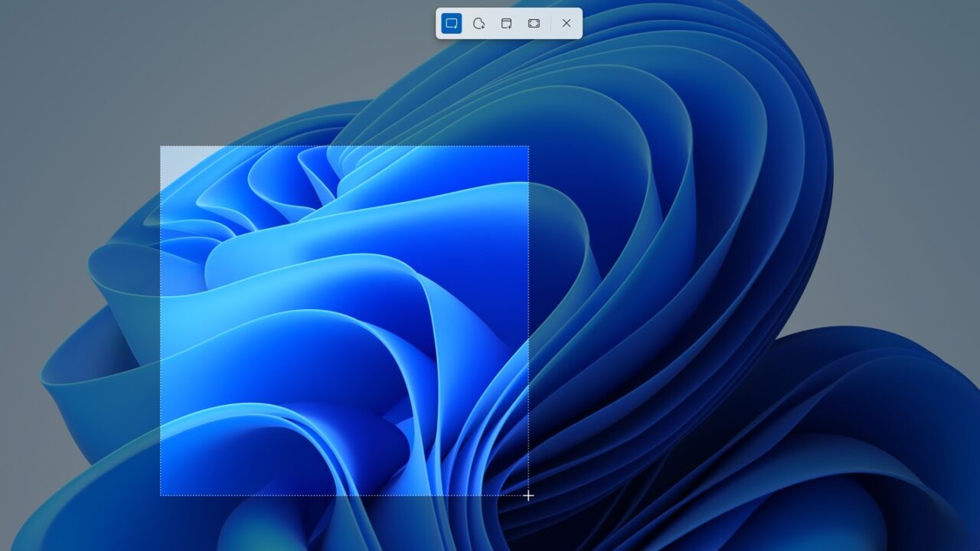
Task: Click the window capture icon with plus sign
Action: (506, 24)
